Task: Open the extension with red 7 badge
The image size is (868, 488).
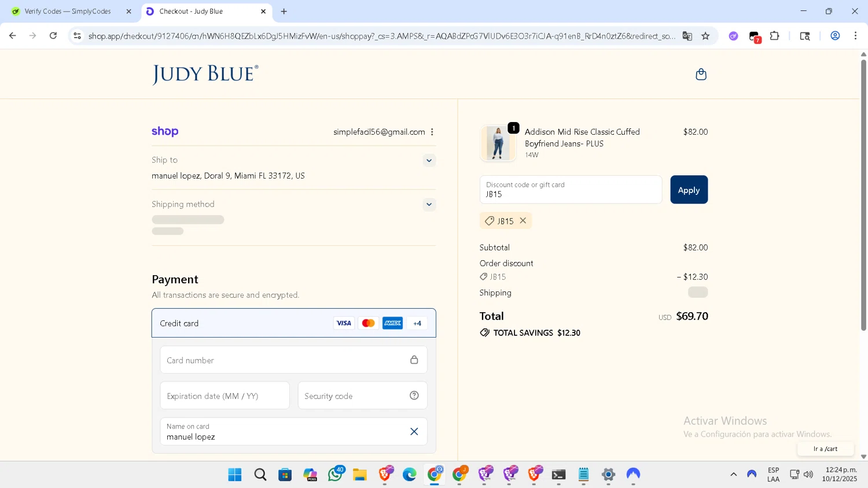Action: pos(755,37)
